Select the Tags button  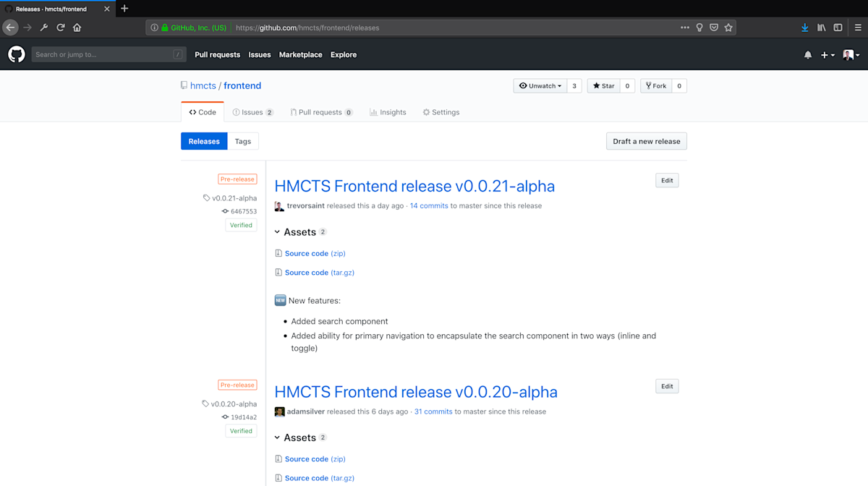tap(243, 141)
